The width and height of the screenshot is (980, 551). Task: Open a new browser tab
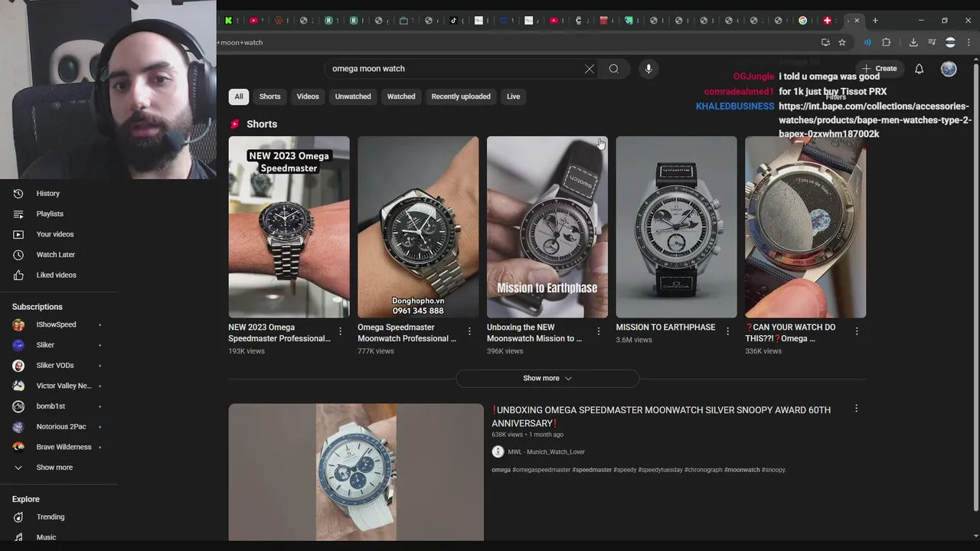tap(875, 21)
